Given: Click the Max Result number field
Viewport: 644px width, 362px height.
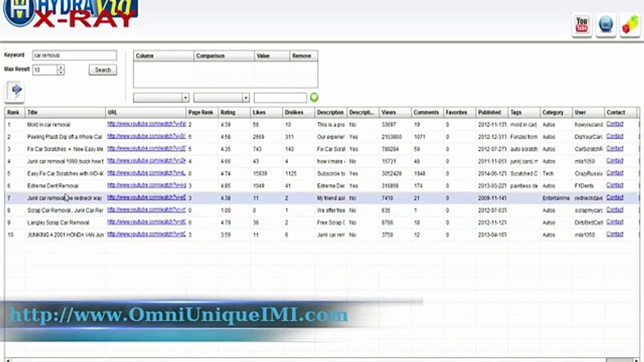Looking at the screenshot, I should pyautogui.click(x=45, y=70).
